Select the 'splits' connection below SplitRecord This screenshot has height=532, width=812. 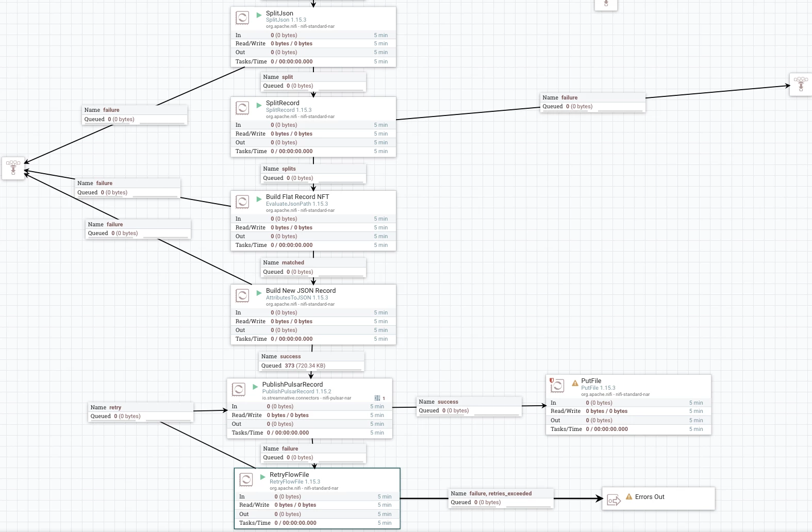(x=313, y=174)
